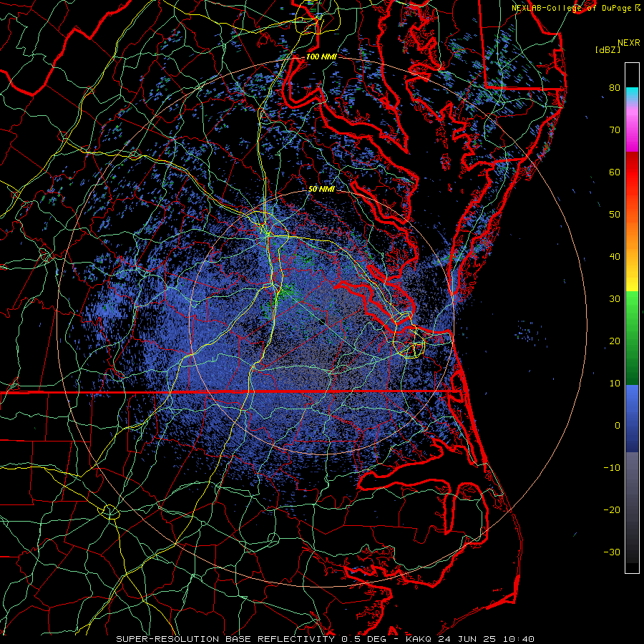This screenshot has height=644, width=644.
Task: Click the "50 NMI" range ring label
Action: click(321, 190)
